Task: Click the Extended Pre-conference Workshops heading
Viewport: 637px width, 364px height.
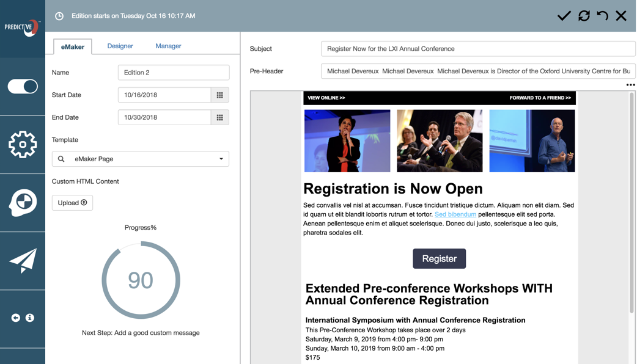Action: 429,294
